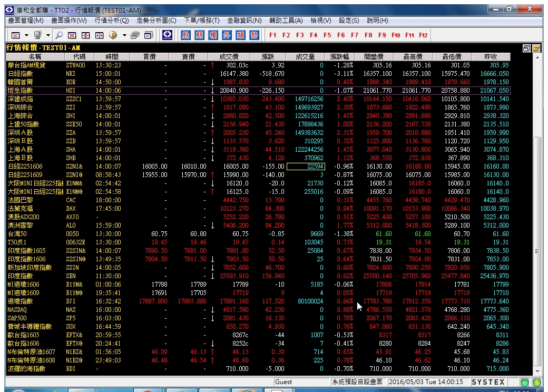The image size is (548, 392).
Task: Click the blue 股 stock button
Action: coord(186,35)
